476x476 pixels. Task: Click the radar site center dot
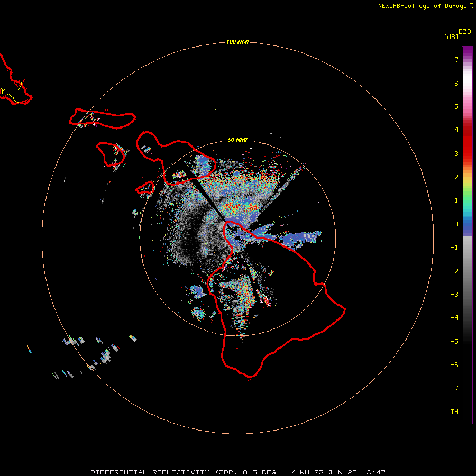(237, 237)
